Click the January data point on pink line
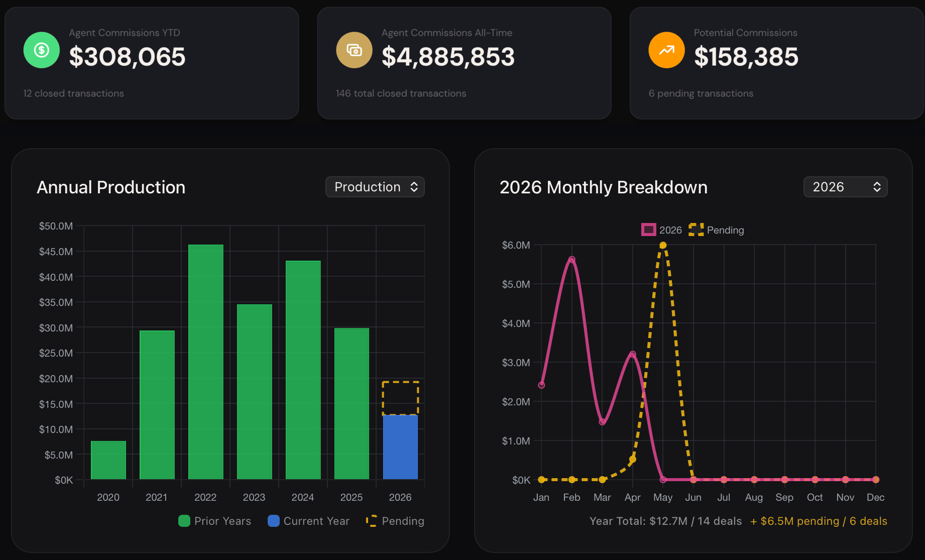 [x=541, y=385]
